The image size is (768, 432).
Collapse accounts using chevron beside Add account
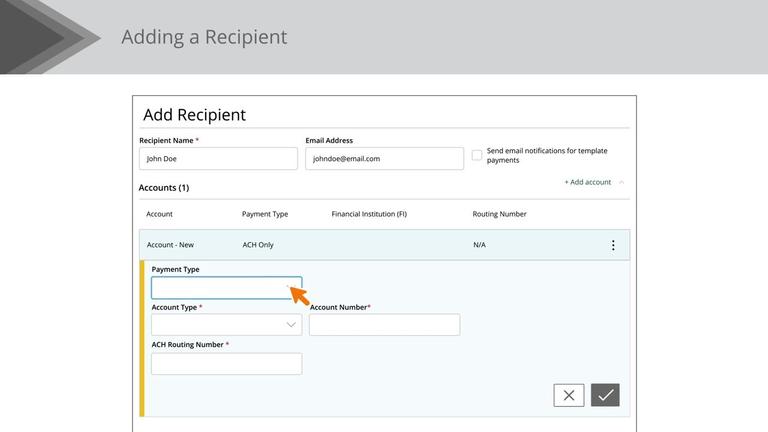click(x=622, y=182)
